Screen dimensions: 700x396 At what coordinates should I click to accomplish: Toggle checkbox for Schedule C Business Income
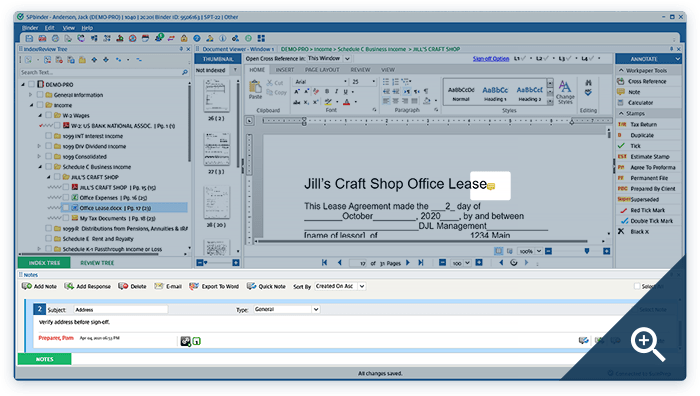pos(48,167)
